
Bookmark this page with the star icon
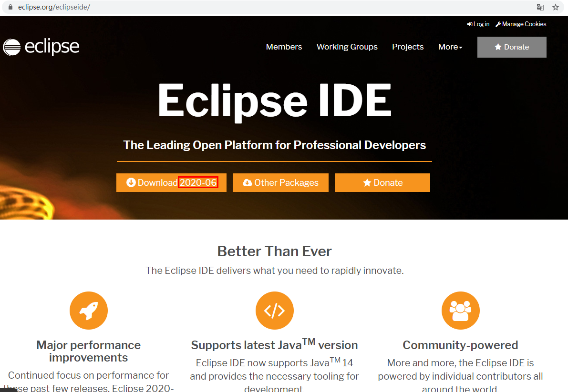(556, 7)
